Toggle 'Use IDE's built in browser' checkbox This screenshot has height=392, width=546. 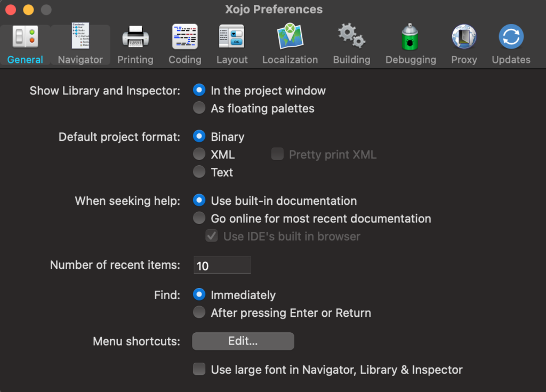212,236
